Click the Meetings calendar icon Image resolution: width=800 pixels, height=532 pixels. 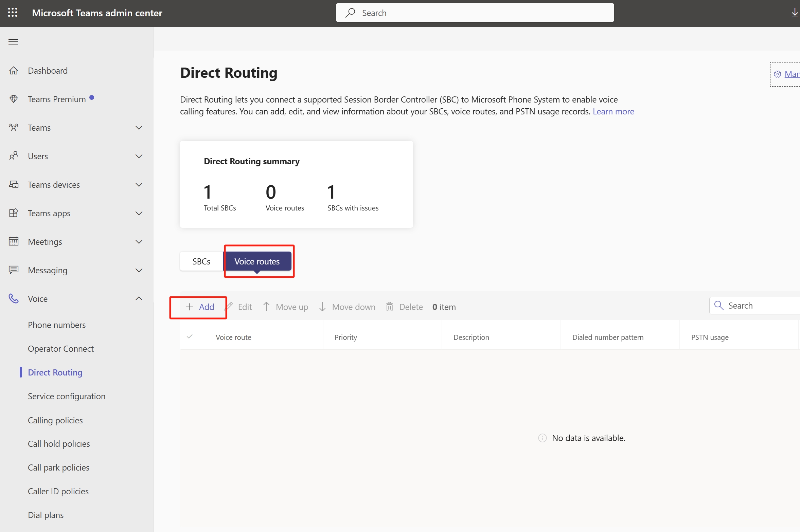tap(14, 241)
